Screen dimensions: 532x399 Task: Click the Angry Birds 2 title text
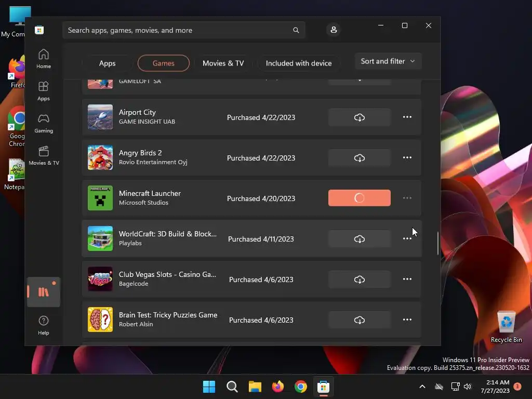[x=140, y=153]
